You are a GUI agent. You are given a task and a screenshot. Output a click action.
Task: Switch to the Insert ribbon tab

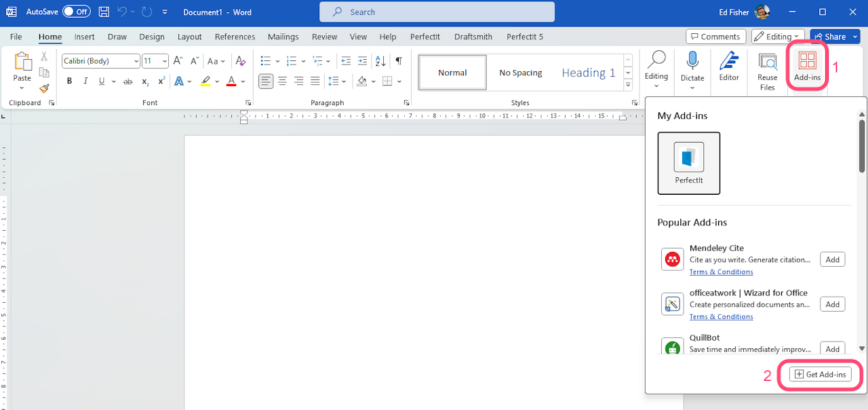coord(84,37)
